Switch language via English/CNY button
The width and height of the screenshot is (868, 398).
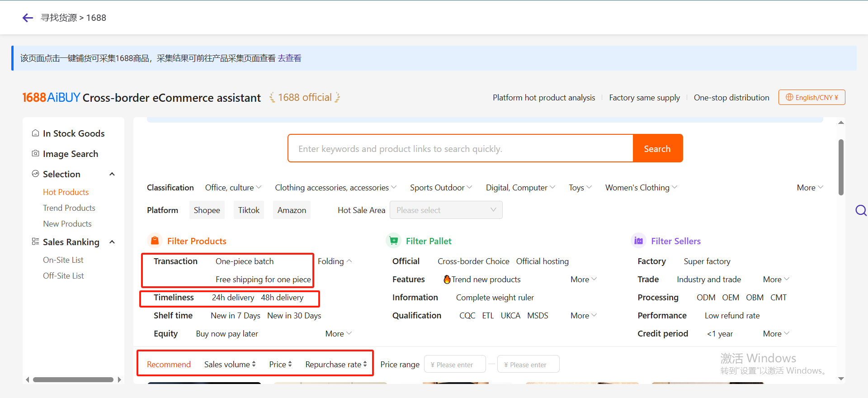[x=811, y=97]
